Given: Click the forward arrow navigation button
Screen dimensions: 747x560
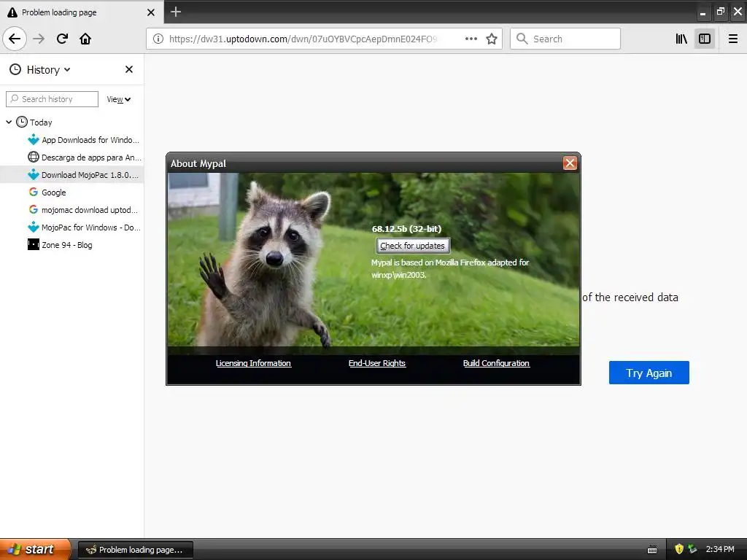Looking at the screenshot, I should (x=39, y=39).
